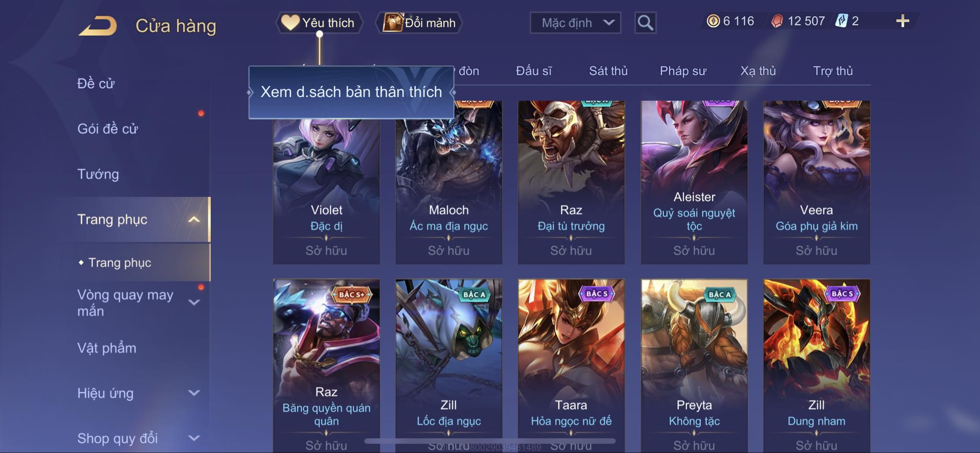Open Yêu thích heart favorites
980x453 pixels.
[319, 22]
